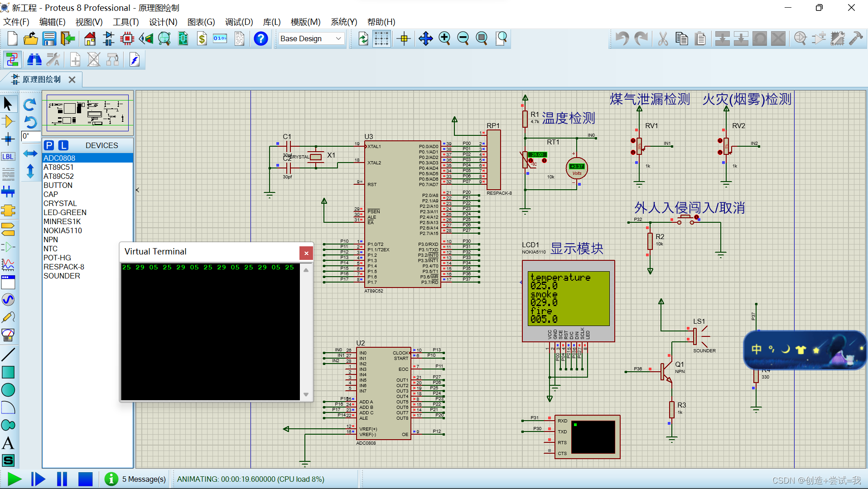This screenshot has height=489, width=868.
Task: Click the schematic overview thumbnail
Action: click(88, 112)
